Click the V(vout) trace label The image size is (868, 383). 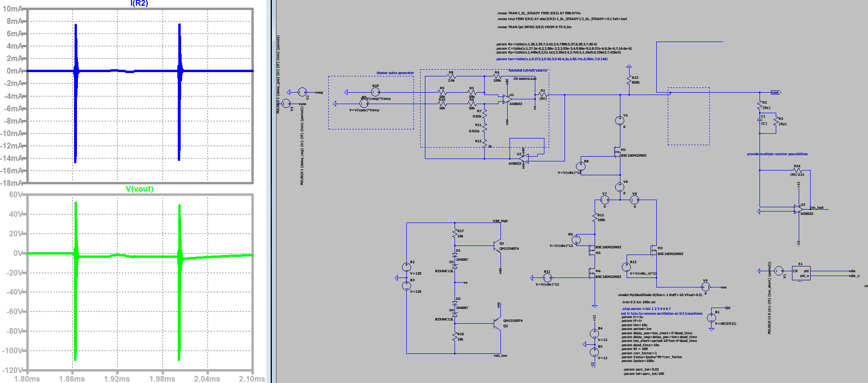(x=139, y=189)
